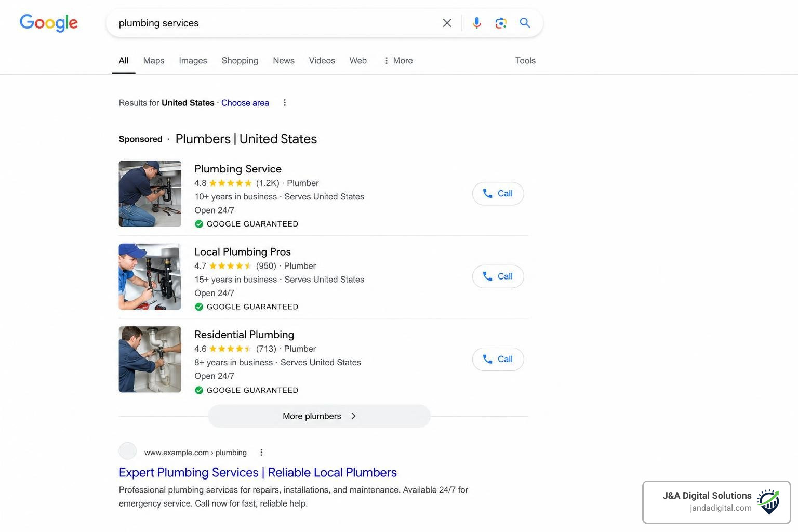Open Google Lens image search icon

click(501, 23)
